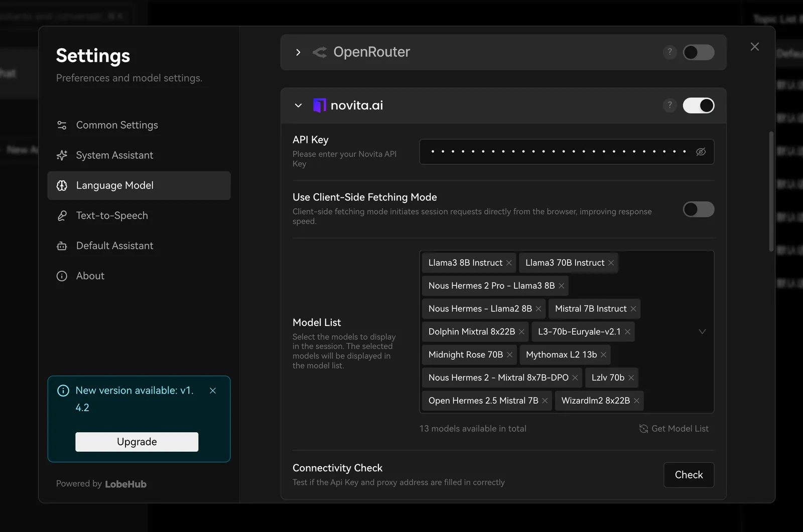Enable the OpenRouter provider toggle
The width and height of the screenshot is (803, 532).
(698, 52)
